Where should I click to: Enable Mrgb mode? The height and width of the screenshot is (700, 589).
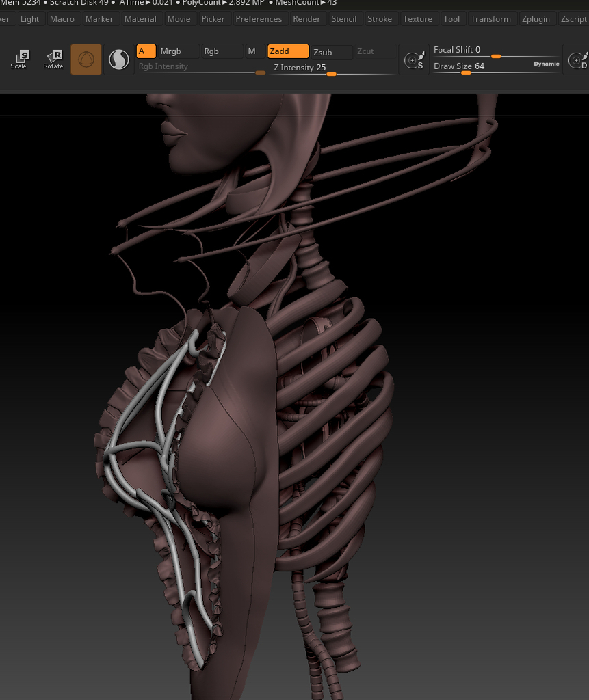coord(179,51)
